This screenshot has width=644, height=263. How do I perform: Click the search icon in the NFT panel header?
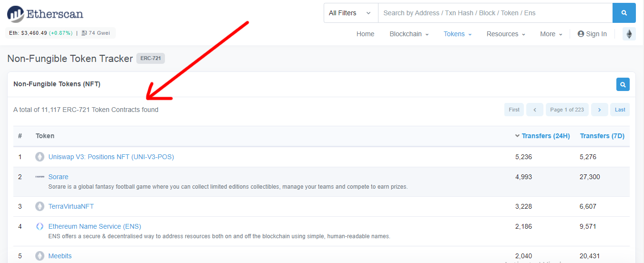pos(623,84)
